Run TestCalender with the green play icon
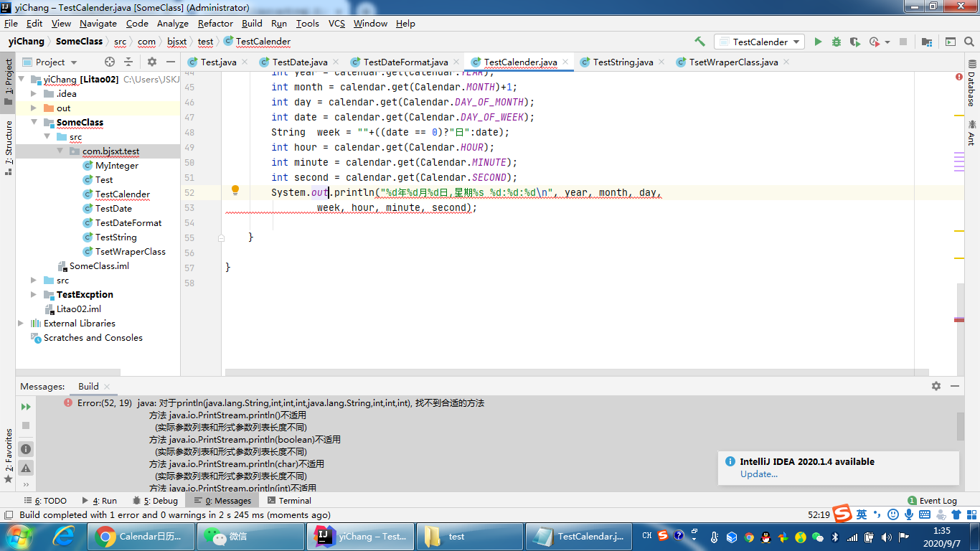 pos(818,42)
